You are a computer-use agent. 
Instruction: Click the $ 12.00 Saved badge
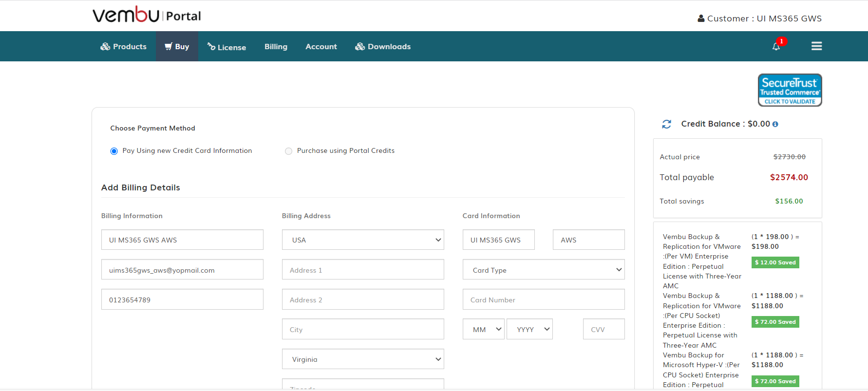[775, 262]
